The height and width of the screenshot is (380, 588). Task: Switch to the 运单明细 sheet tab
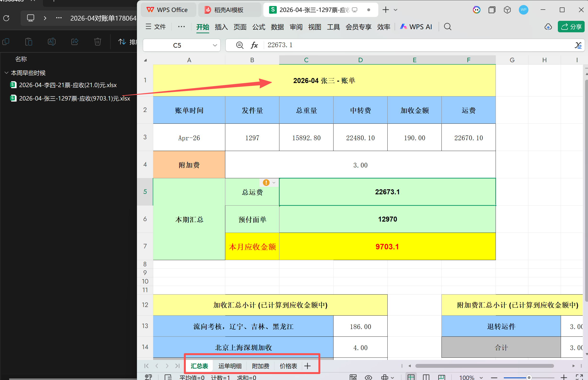point(230,366)
